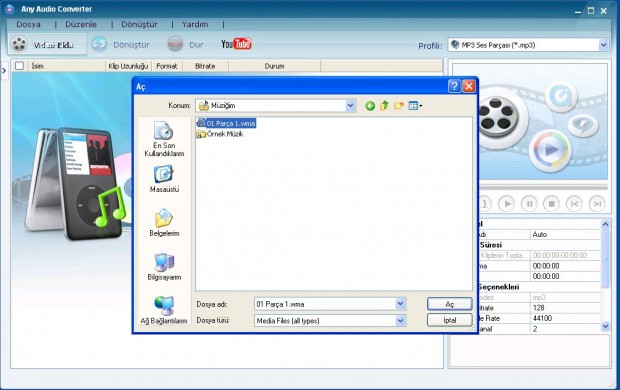This screenshot has width=620, height=390.
Task: Sort by the İsim column header
Action: coord(65,66)
